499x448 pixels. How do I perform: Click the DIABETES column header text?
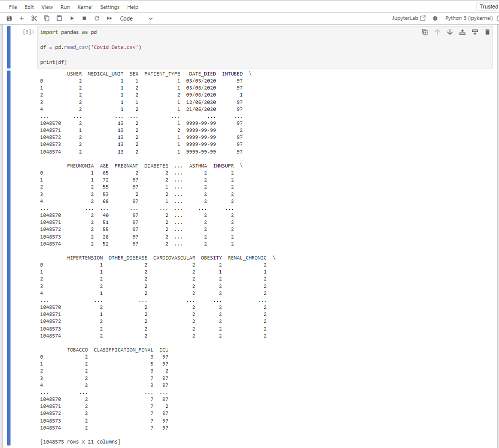[156, 166]
